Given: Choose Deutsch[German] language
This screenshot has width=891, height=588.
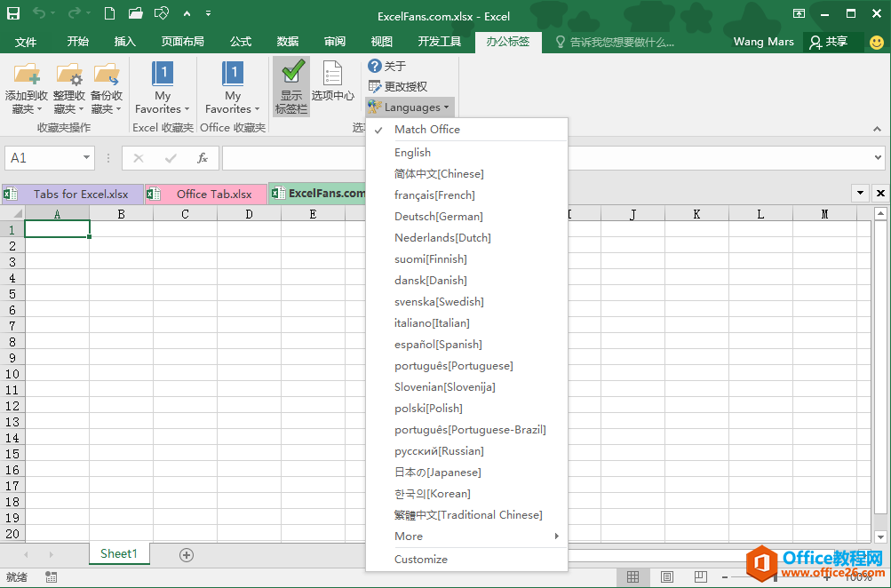Looking at the screenshot, I should 466,217.
